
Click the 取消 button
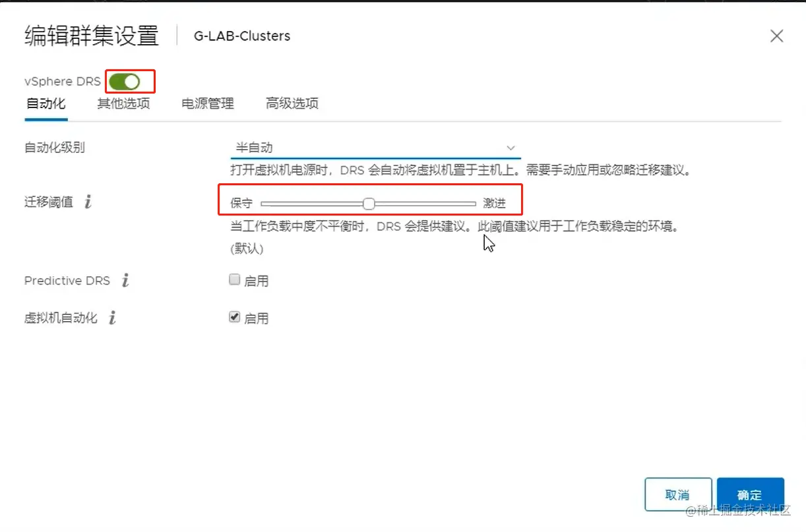pos(678,494)
